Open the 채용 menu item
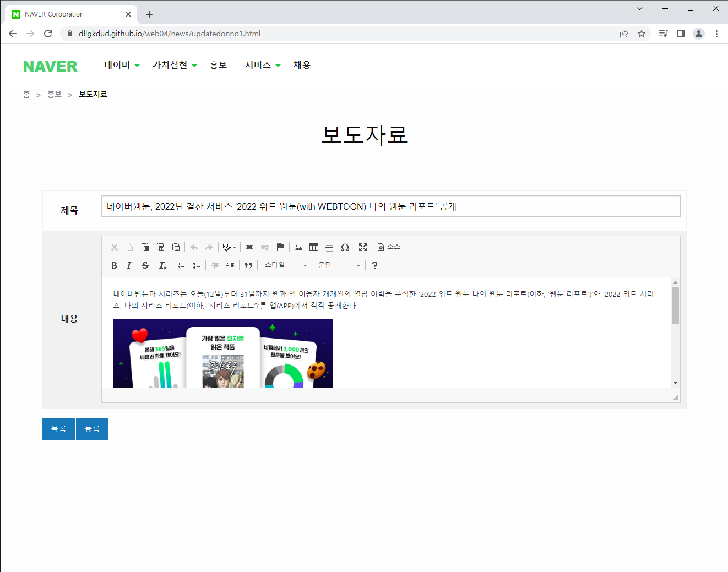The height and width of the screenshot is (572, 728). click(x=302, y=64)
